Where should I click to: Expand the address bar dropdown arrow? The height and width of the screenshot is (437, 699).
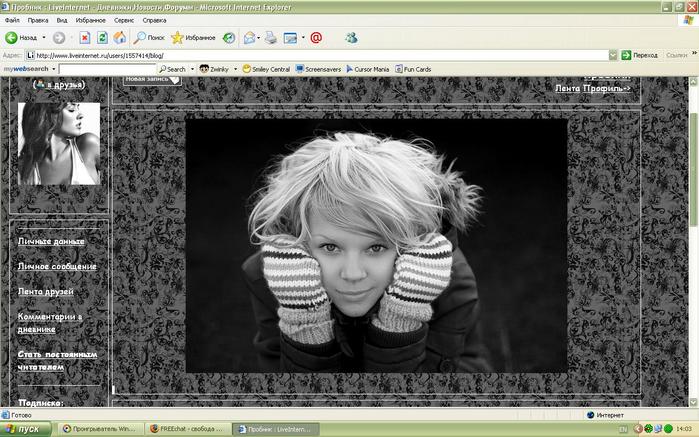[613, 55]
